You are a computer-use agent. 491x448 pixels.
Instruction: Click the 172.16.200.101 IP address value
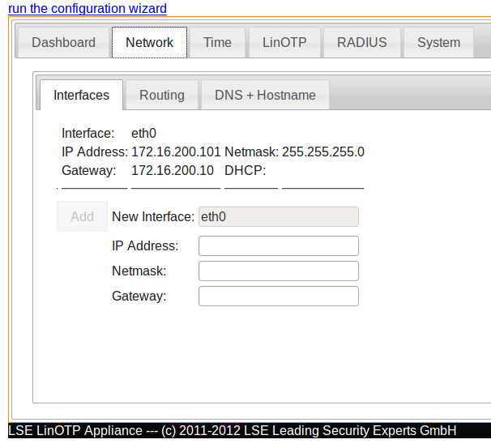[x=176, y=151]
